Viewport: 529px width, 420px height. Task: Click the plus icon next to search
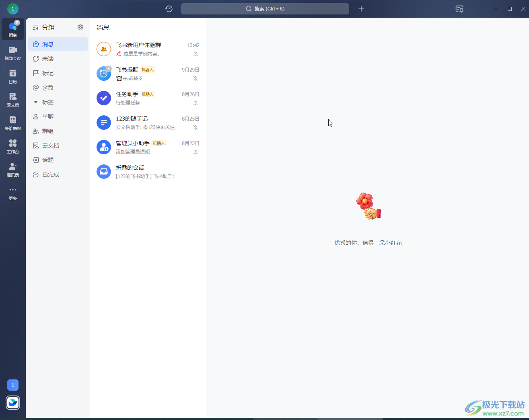(361, 9)
